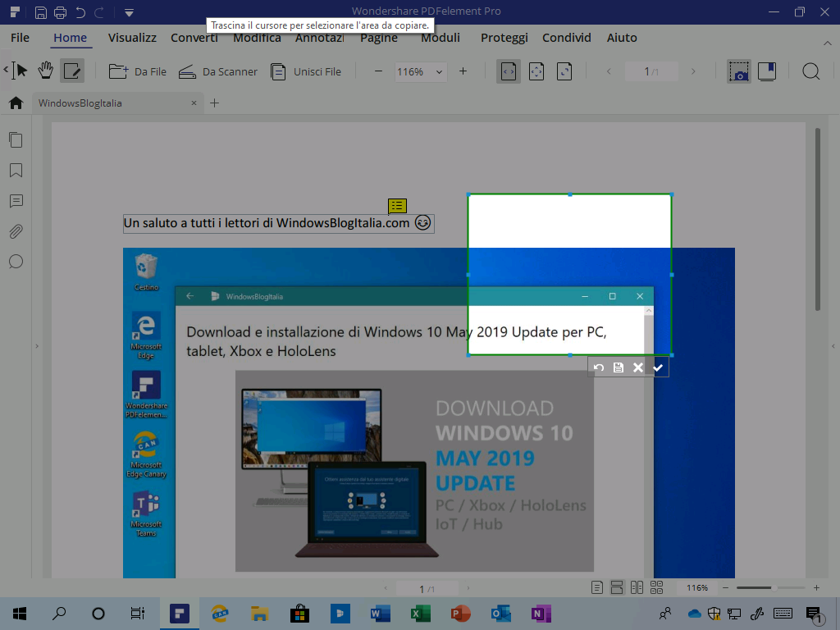Go to the next page in the toolbar
840x630 pixels.
pyautogui.click(x=693, y=71)
